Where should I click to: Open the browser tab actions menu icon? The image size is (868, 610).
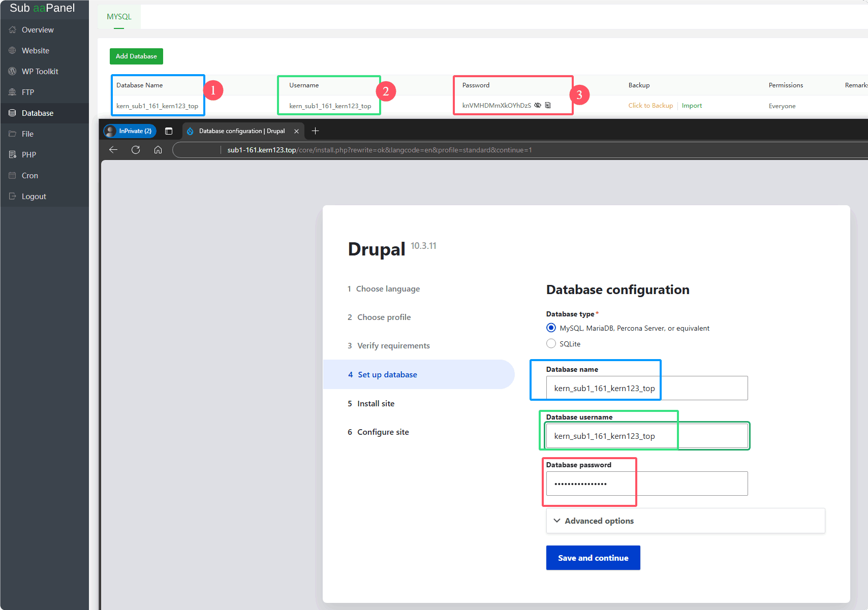[169, 131]
